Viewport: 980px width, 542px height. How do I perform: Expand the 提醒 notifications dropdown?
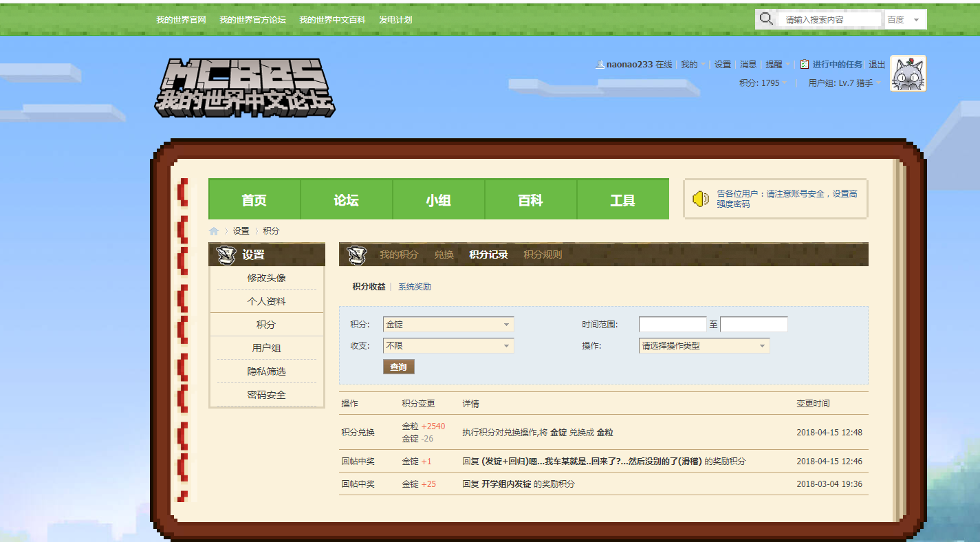coord(777,65)
